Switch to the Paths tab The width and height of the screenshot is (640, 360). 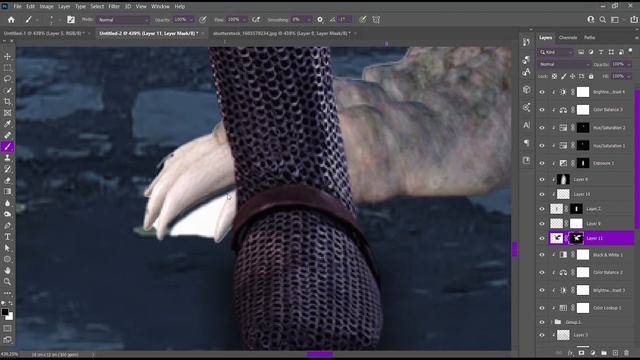click(x=589, y=38)
